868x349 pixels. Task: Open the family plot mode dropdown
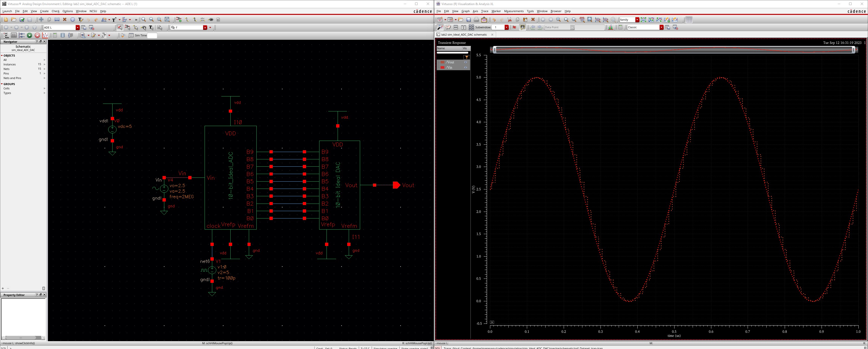coord(637,20)
